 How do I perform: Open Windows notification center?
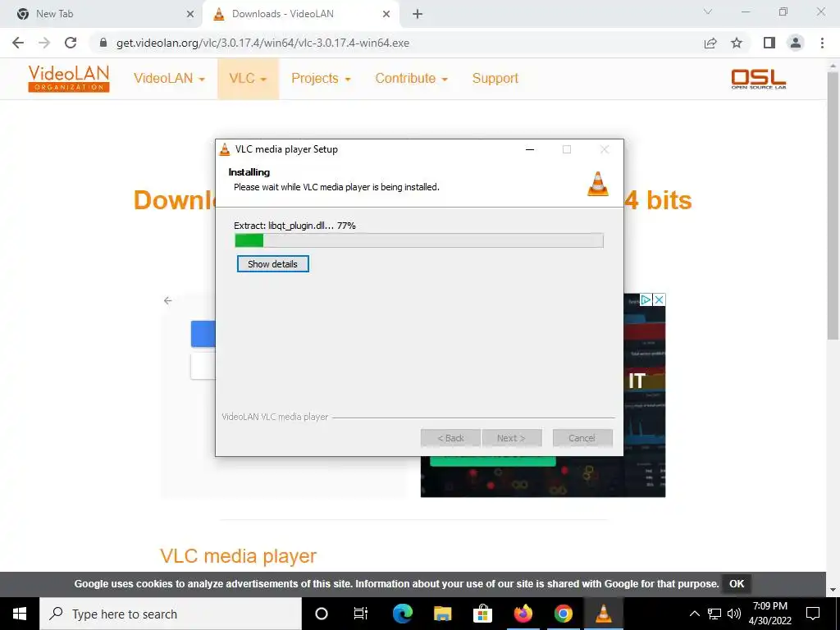click(813, 614)
